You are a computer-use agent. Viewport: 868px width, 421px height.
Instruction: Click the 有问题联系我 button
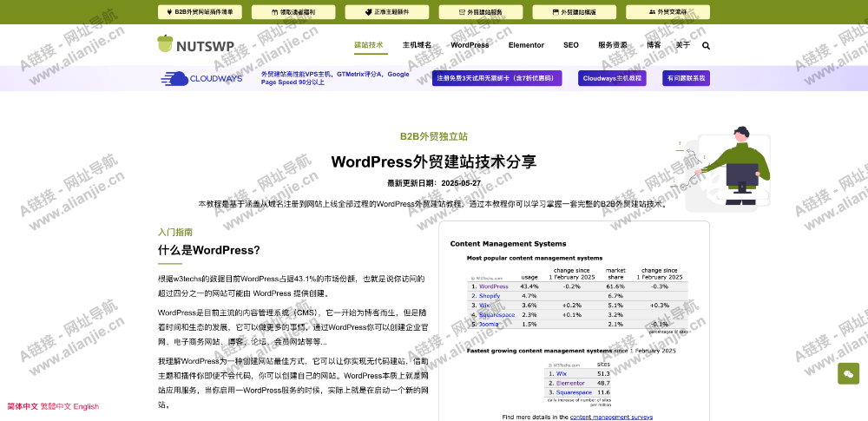[x=686, y=78]
